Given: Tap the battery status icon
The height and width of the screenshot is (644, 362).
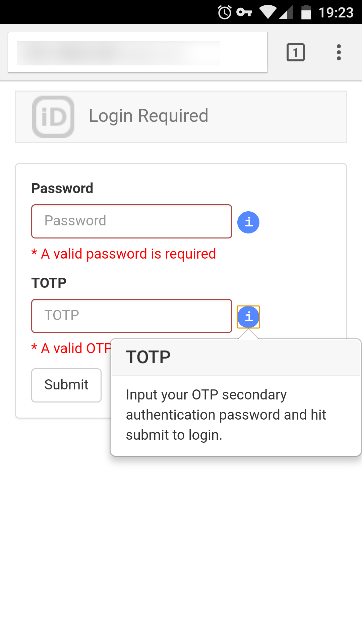Looking at the screenshot, I should (x=306, y=12).
